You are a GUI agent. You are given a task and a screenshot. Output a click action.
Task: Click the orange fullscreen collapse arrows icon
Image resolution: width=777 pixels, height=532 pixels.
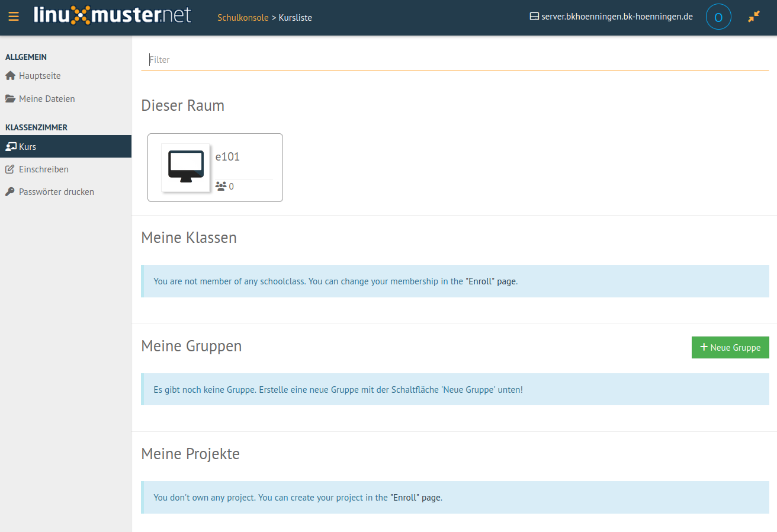click(x=753, y=17)
